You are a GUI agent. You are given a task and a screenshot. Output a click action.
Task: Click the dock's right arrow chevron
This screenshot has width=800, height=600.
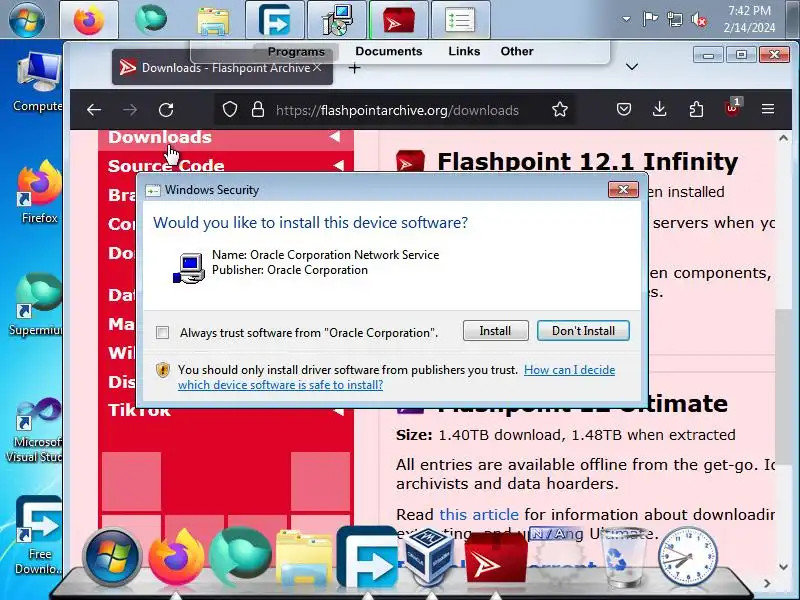(767, 583)
